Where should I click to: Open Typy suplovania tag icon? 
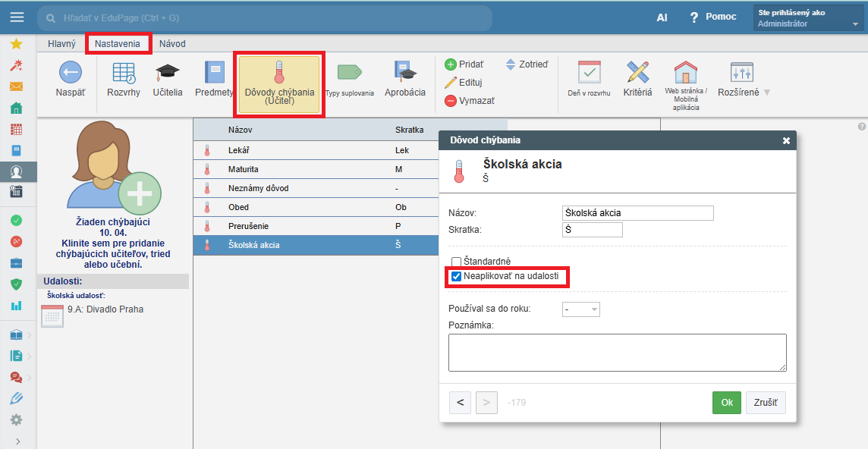point(349,74)
